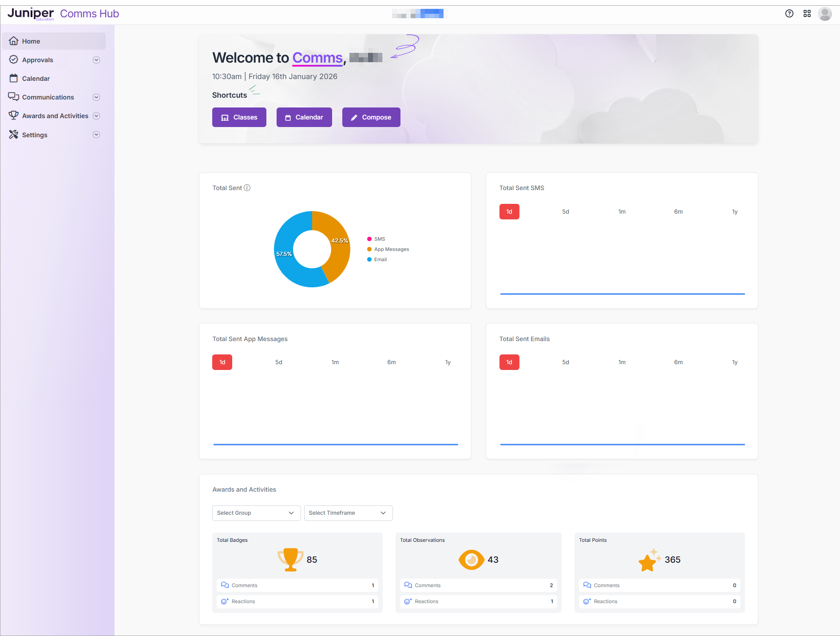This screenshot has width=840, height=636.
Task: Click the help question mark icon
Action: tap(789, 13)
